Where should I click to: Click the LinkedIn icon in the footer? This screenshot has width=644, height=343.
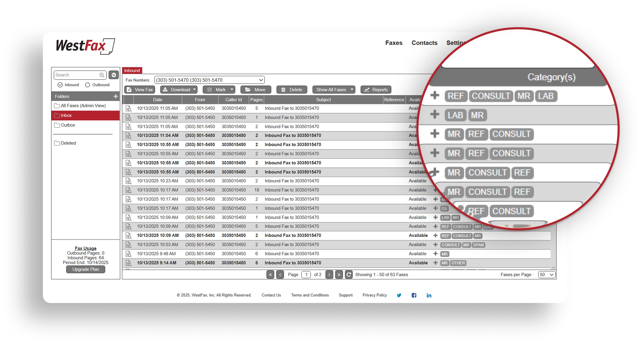tap(429, 295)
